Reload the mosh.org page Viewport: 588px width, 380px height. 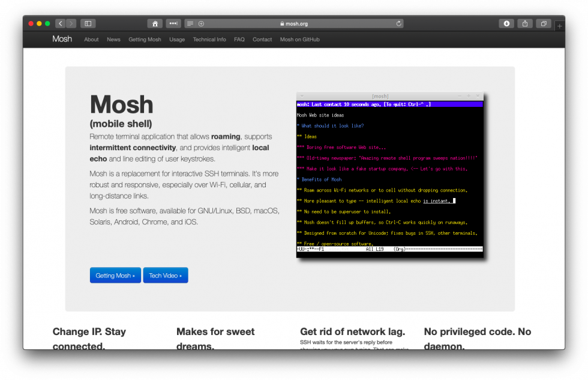point(398,23)
